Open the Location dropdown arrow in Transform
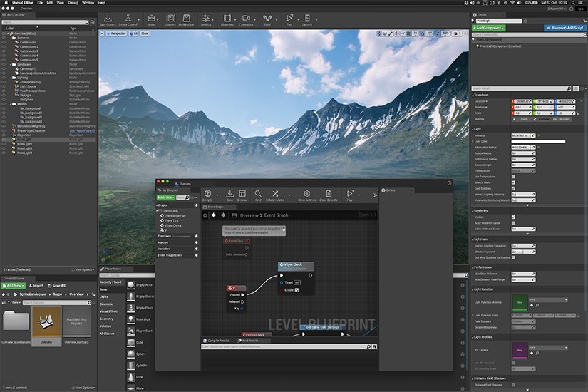 tap(487, 101)
